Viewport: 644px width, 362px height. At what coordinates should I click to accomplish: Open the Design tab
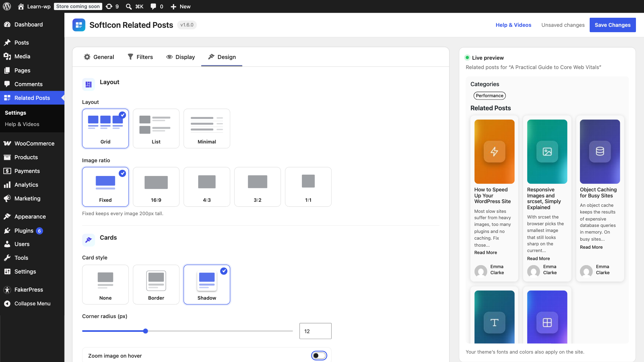(222, 57)
